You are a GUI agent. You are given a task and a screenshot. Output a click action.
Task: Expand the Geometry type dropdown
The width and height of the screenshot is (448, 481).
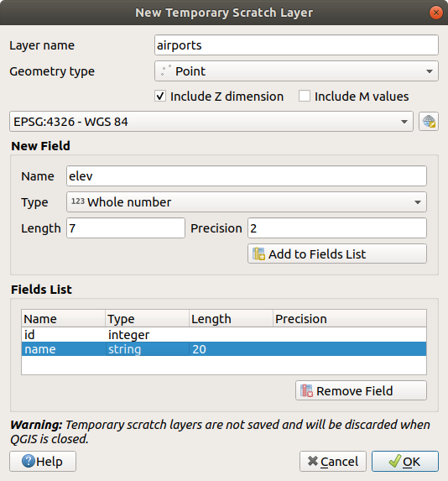[x=296, y=71]
